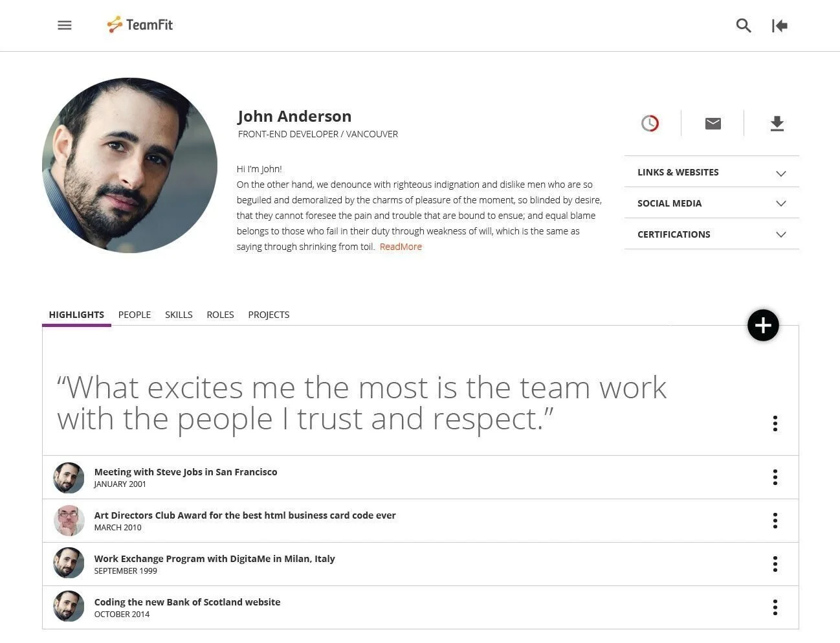Screen dimensions: 840x643
Task: Open Meeting with Steve Jobs highlight
Action: point(186,472)
